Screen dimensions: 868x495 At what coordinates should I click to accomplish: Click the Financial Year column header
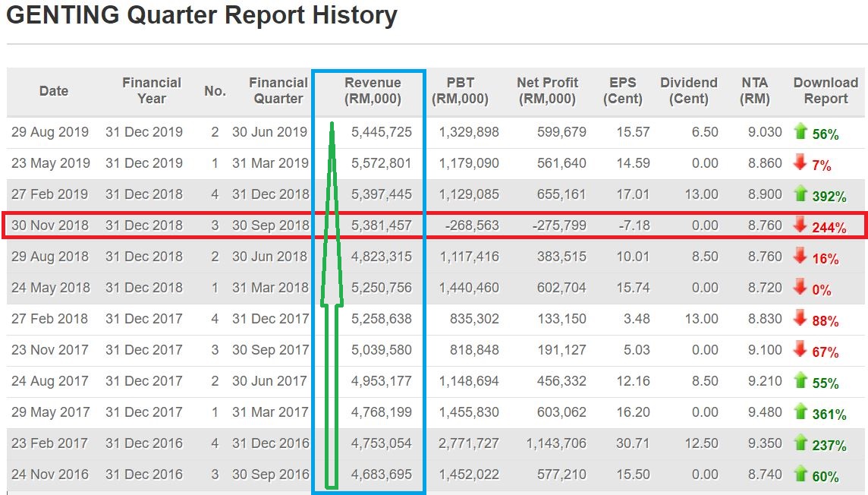coord(152,91)
